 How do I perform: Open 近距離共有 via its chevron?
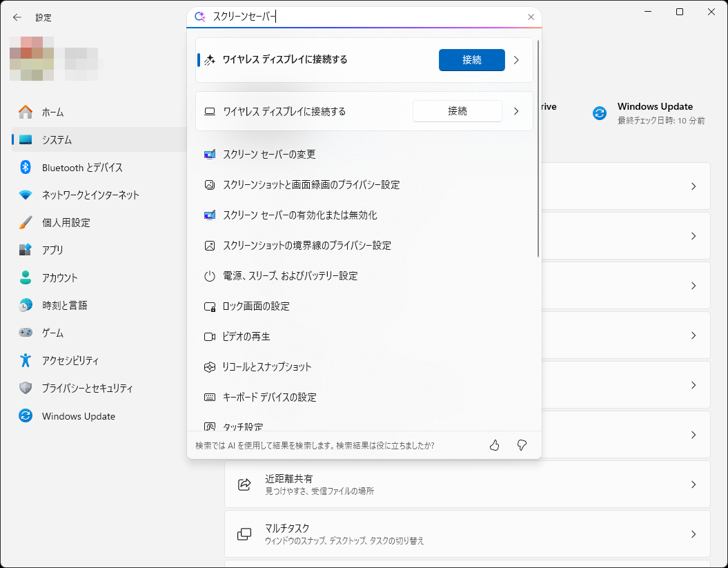point(693,484)
